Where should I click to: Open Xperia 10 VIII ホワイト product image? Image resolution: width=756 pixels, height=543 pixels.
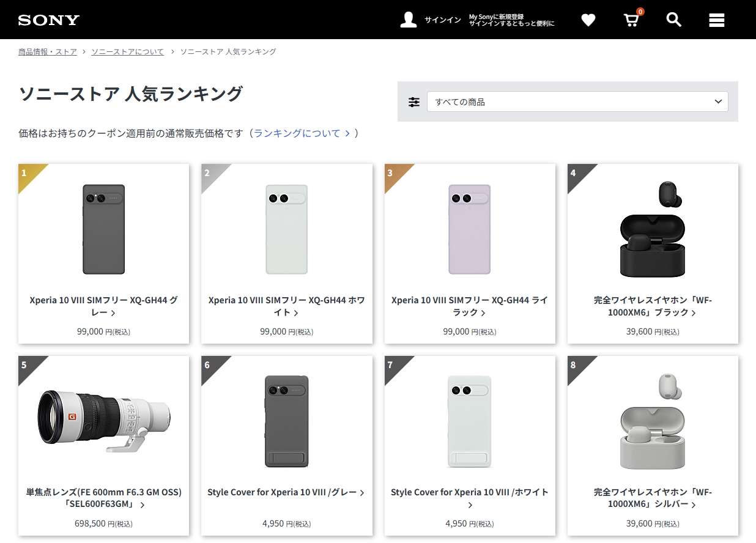tap(286, 229)
